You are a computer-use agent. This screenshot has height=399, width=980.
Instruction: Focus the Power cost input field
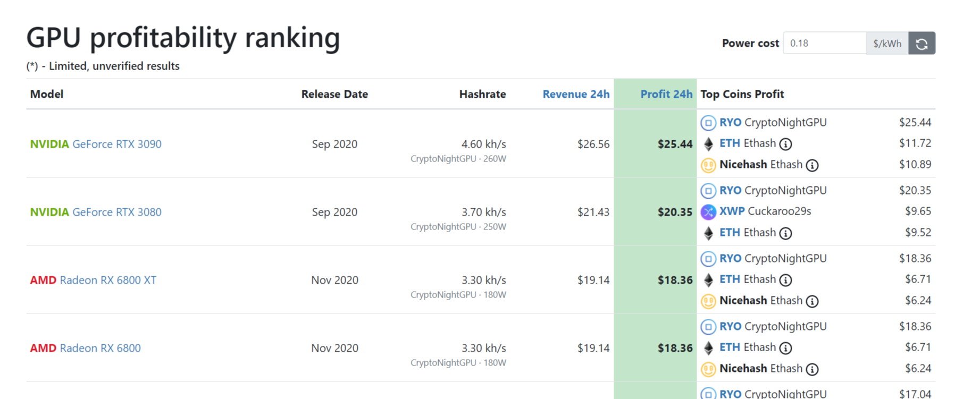(x=824, y=44)
